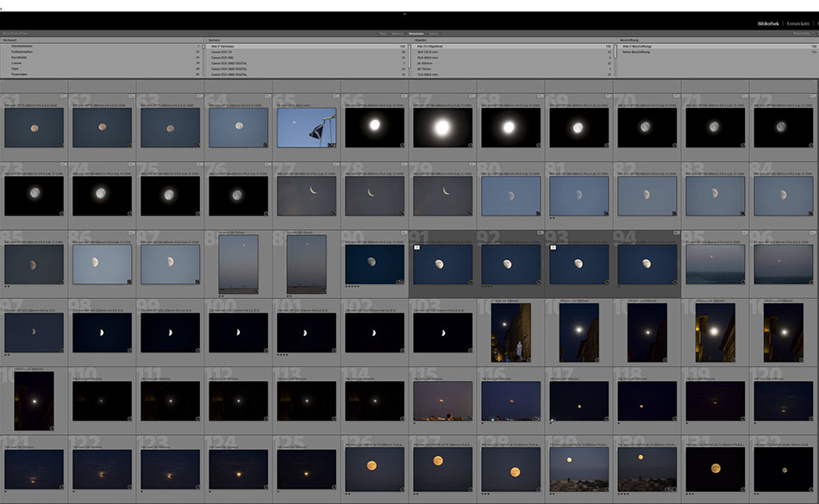Click the bottom-right badge on thumbnail 64
Image resolution: width=819 pixels, height=504 pixels.
click(264, 144)
